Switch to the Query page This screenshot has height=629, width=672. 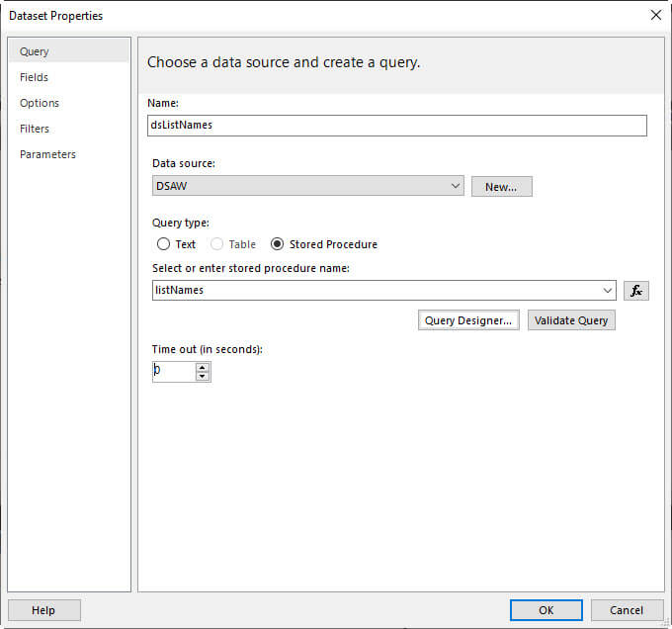(x=35, y=51)
